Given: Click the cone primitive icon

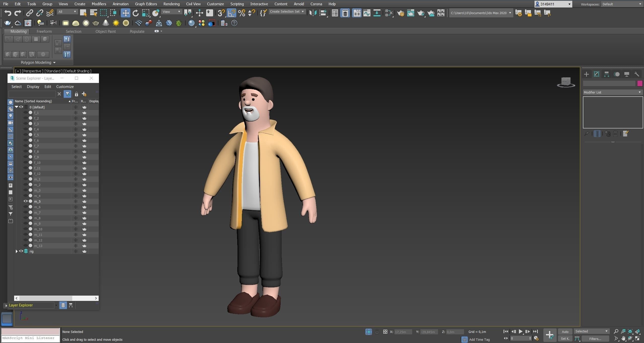Looking at the screenshot, I should pos(106,23).
